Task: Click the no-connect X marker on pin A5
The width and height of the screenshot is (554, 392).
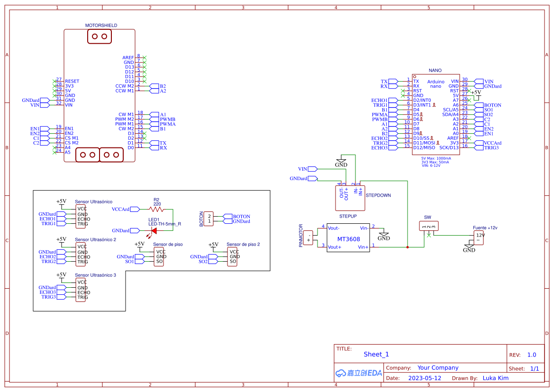Action: click(54, 153)
